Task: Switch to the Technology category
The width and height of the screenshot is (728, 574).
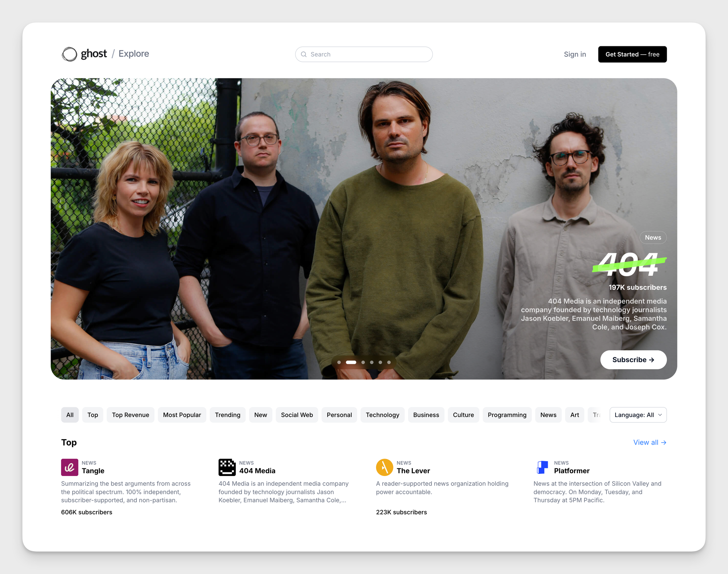Action: 382,415
